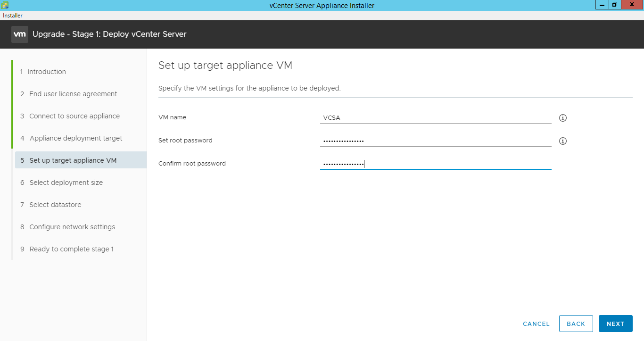The height and width of the screenshot is (341, 644).
Task: Select step 4 Appliance deployment target
Action: (76, 138)
